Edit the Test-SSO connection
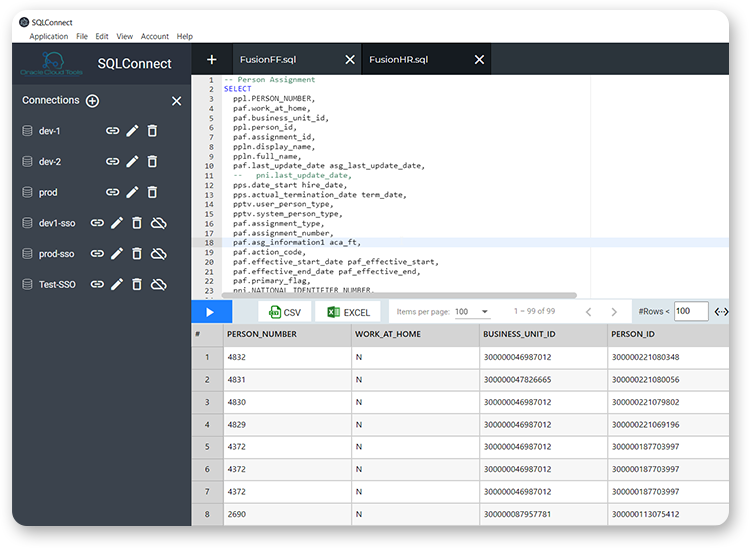749x548 pixels. click(x=117, y=284)
